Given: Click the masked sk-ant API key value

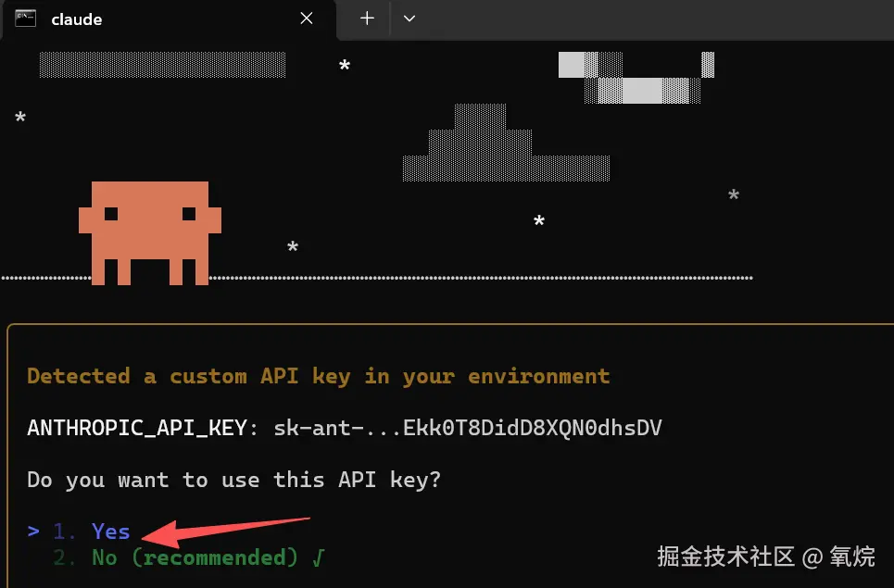Looking at the screenshot, I should click(x=468, y=428).
